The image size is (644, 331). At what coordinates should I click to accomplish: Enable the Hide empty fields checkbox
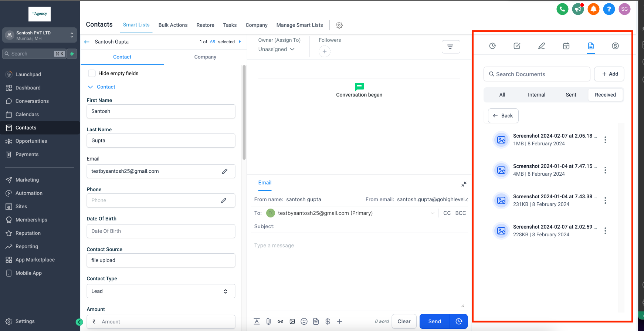pyautogui.click(x=92, y=73)
